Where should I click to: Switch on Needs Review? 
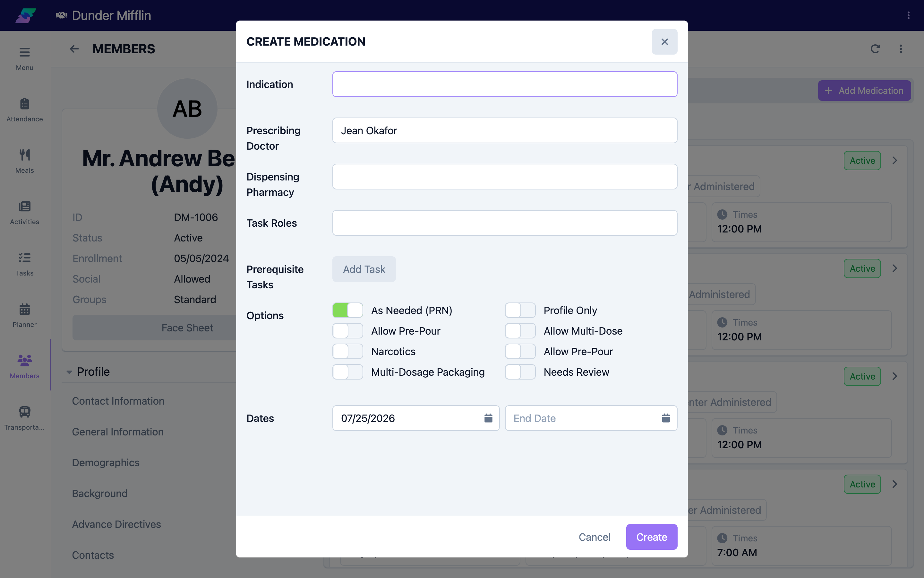tap(520, 372)
